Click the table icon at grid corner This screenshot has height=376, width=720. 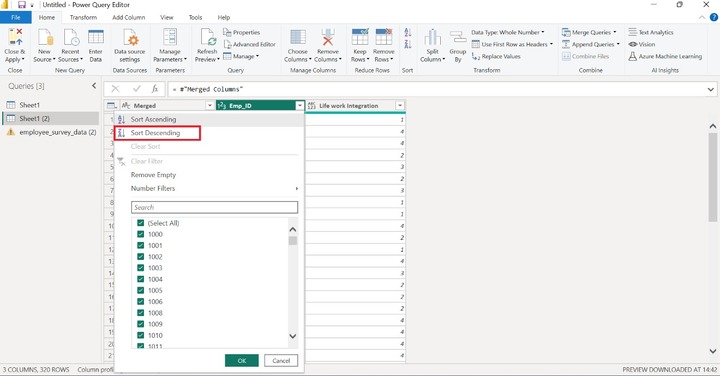tap(112, 106)
